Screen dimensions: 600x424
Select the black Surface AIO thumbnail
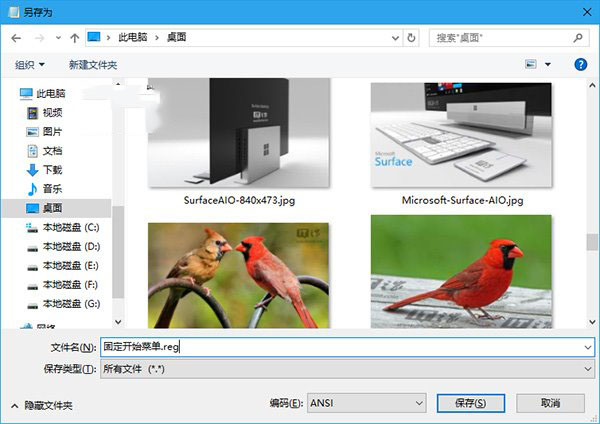click(239, 132)
